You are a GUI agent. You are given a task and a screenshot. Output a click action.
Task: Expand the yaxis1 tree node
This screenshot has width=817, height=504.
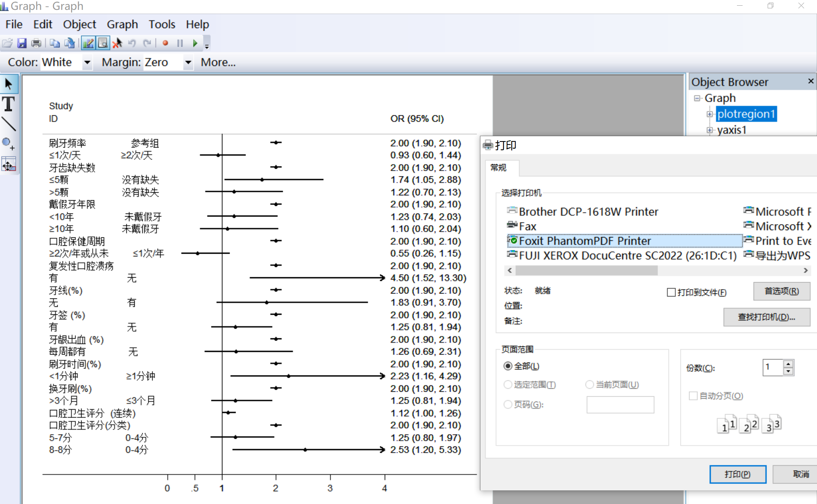pos(709,130)
